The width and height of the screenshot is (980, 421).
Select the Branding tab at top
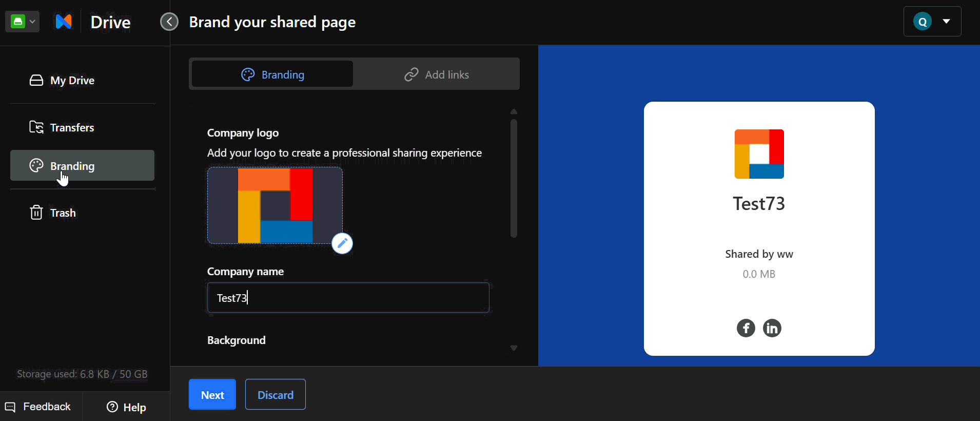[x=272, y=74]
